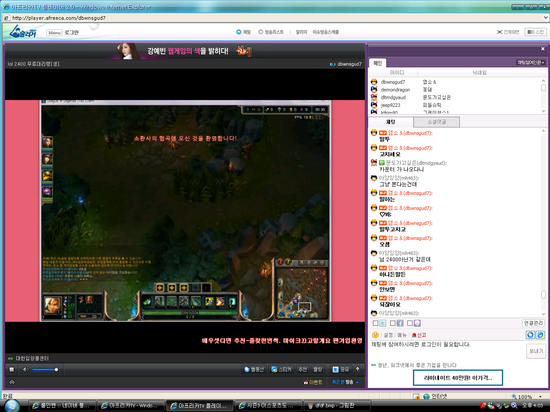Open the sticker (스티커) gift button
This screenshot has width=550, height=412.
(x=281, y=369)
